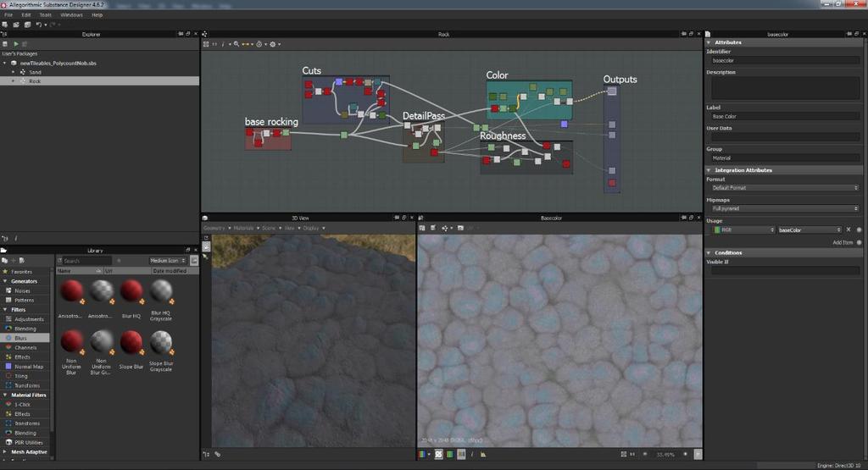Click the green play icon in Explorer toolbar

pos(16,44)
